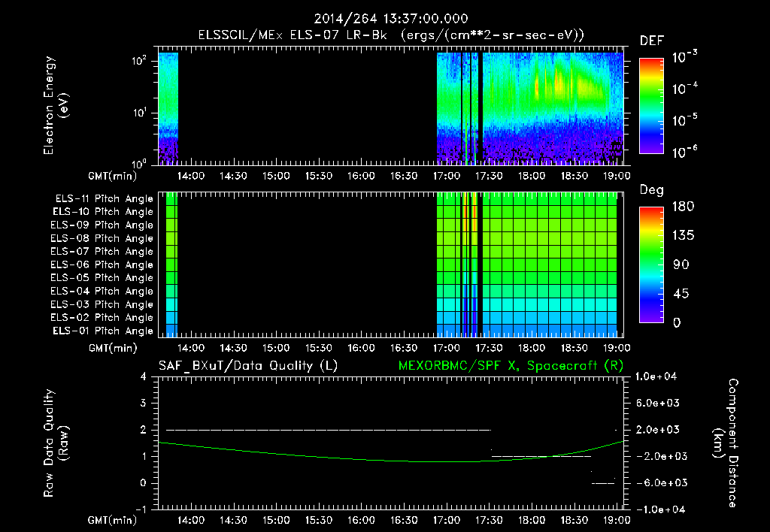This screenshot has height=532, width=770.
Task: Click the 14:30 tick on the pitch angle time axis
Action: coord(233,348)
